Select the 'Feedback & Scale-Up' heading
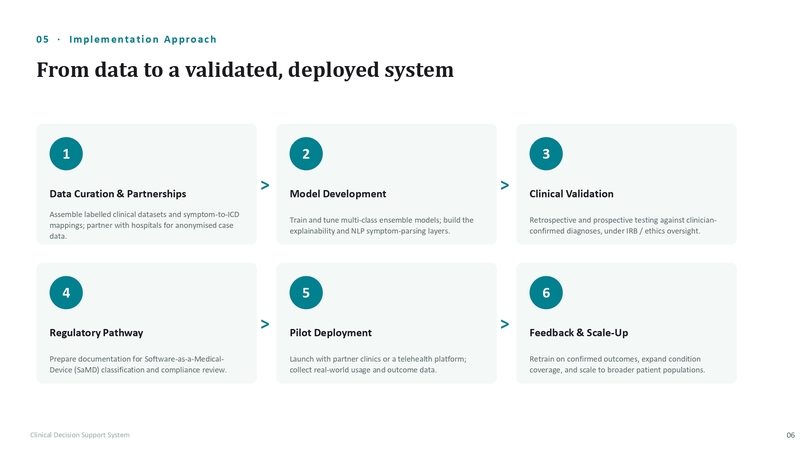The width and height of the screenshot is (806, 453). 579,333
